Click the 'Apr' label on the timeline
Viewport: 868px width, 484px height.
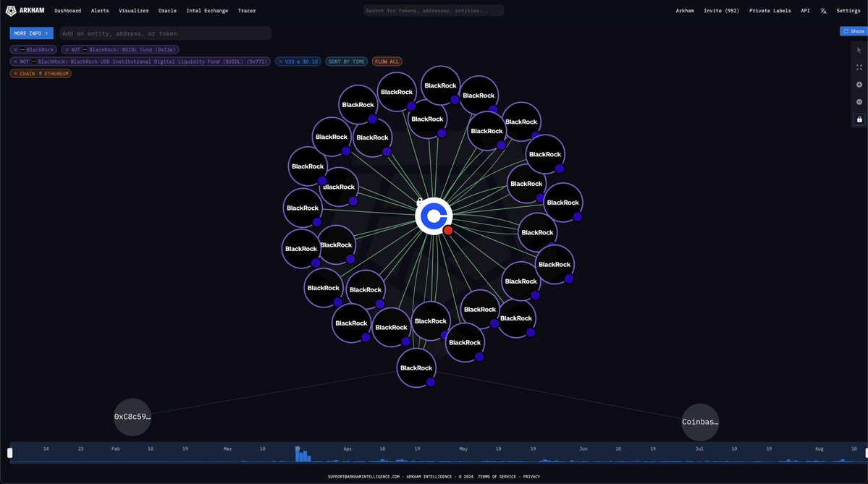click(x=347, y=449)
